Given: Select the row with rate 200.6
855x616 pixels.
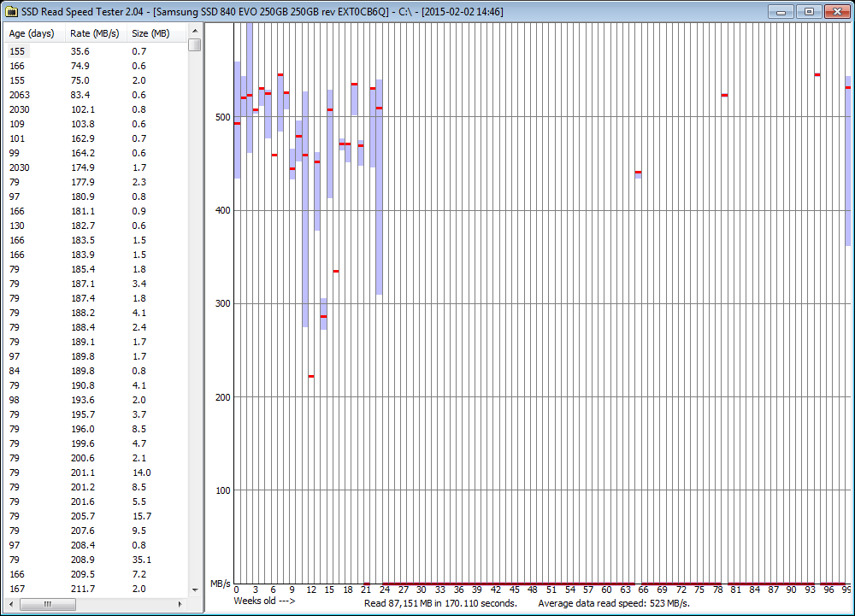Looking at the screenshot, I should [96, 458].
